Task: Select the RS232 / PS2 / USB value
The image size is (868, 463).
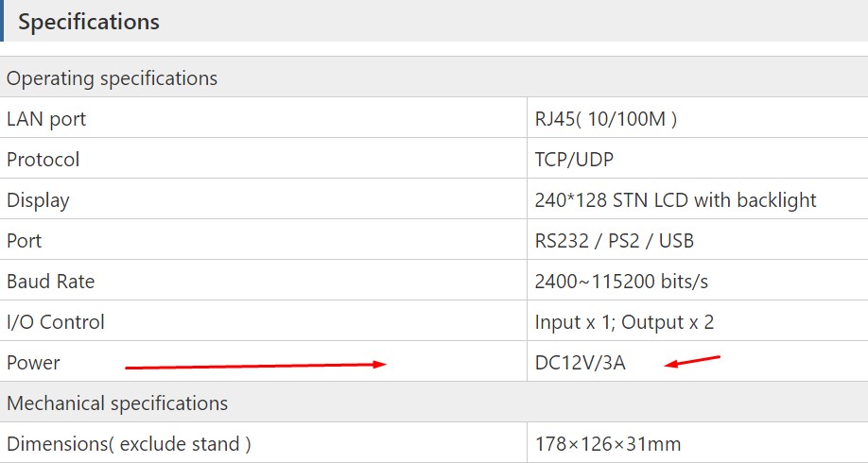Action: click(614, 241)
